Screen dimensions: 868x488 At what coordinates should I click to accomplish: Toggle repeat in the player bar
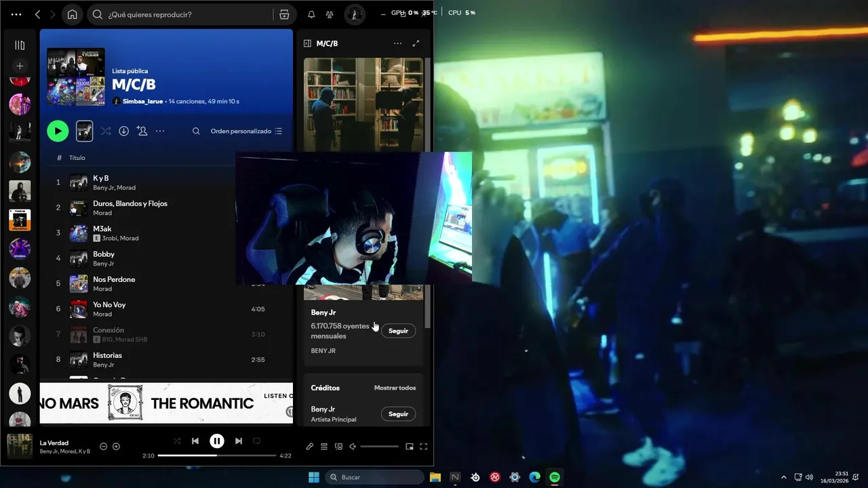tap(257, 441)
